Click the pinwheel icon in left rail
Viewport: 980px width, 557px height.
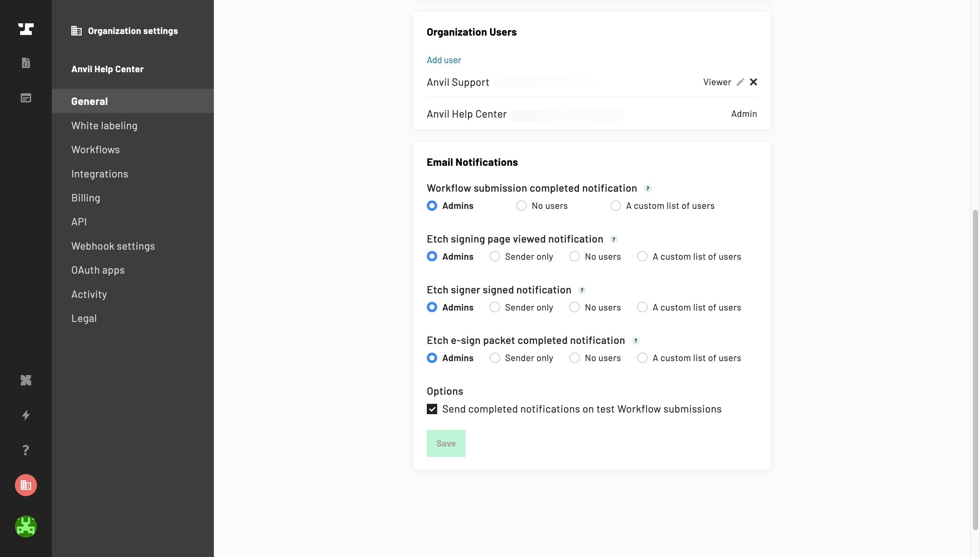click(x=26, y=380)
